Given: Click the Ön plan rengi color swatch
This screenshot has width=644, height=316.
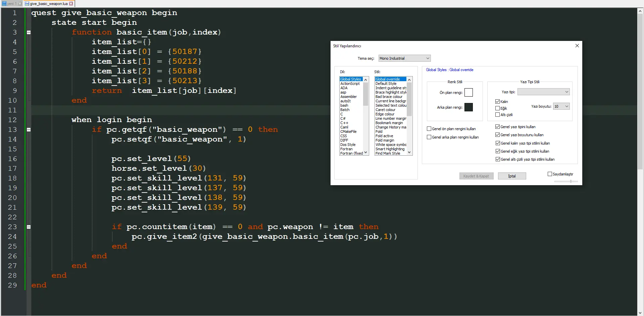Looking at the screenshot, I should click(468, 93).
